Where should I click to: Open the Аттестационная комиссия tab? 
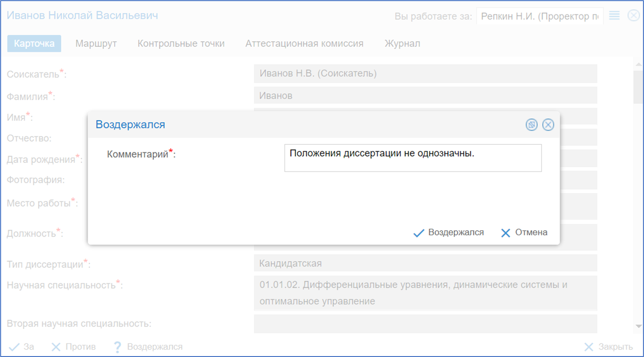click(304, 44)
